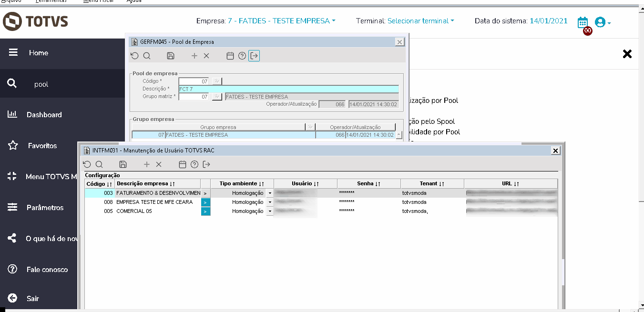644x312 pixels.
Task: Click the Grupo empresa grid scrollbar arrow
Action: click(x=399, y=135)
